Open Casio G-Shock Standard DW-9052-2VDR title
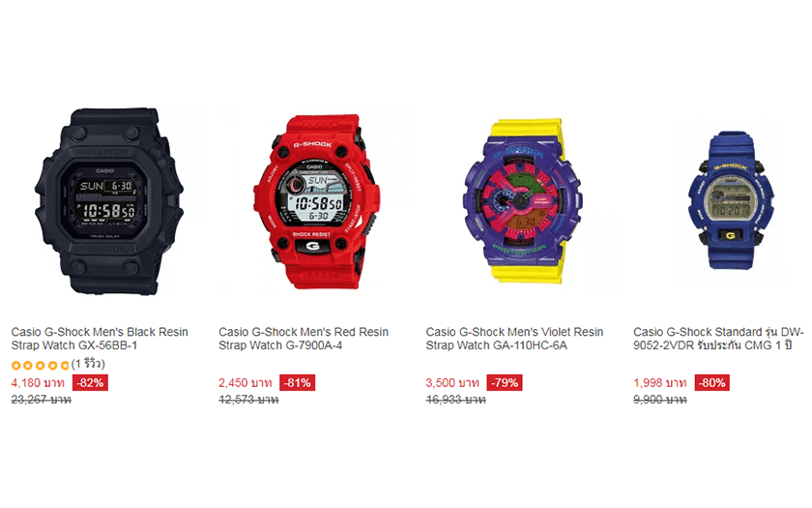The width and height of the screenshot is (812, 508). pyautogui.click(x=718, y=339)
